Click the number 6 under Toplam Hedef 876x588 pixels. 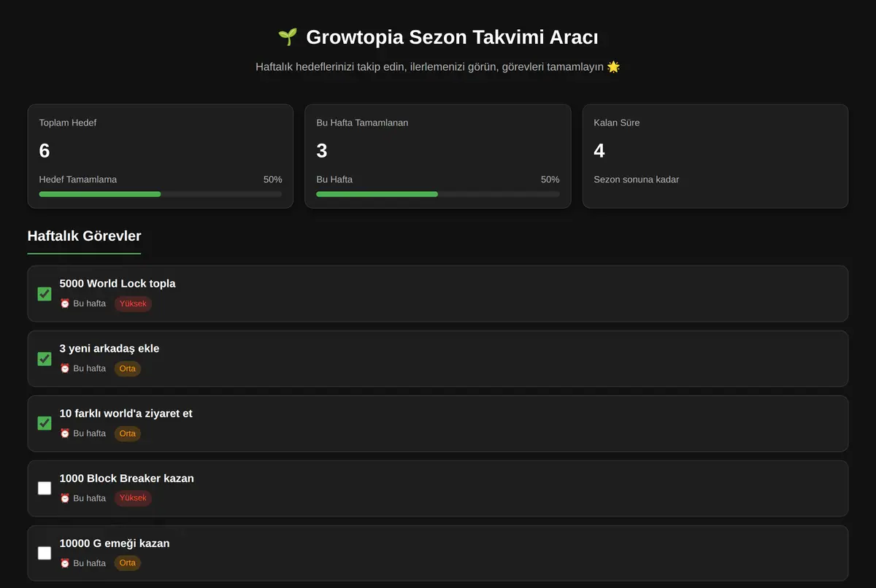click(45, 151)
